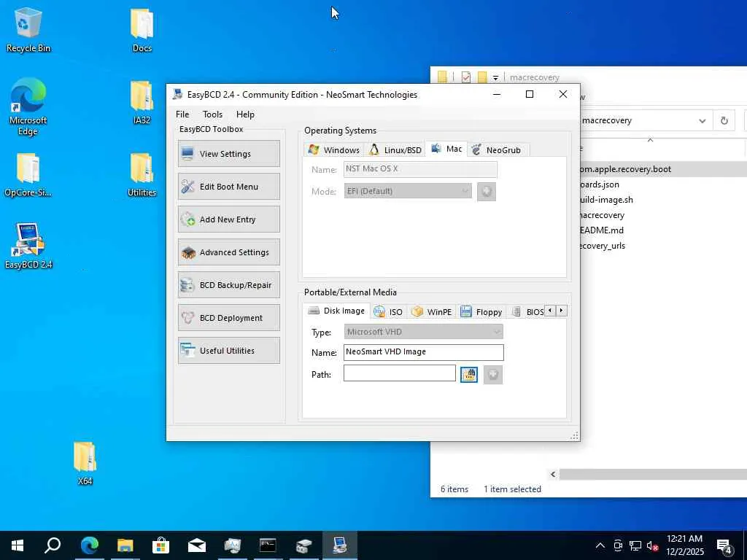Expand the Type Microsoft VHD dropdown

tap(424, 332)
